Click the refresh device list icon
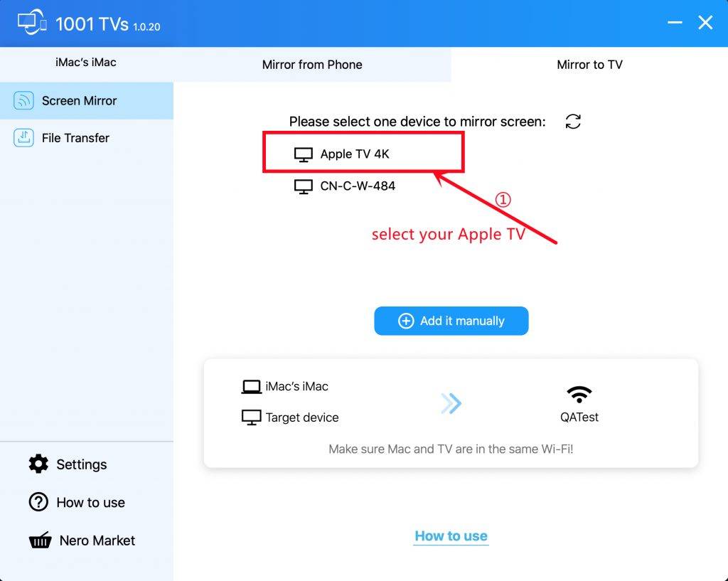The height and width of the screenshot is (581, 728). point(573,122)
